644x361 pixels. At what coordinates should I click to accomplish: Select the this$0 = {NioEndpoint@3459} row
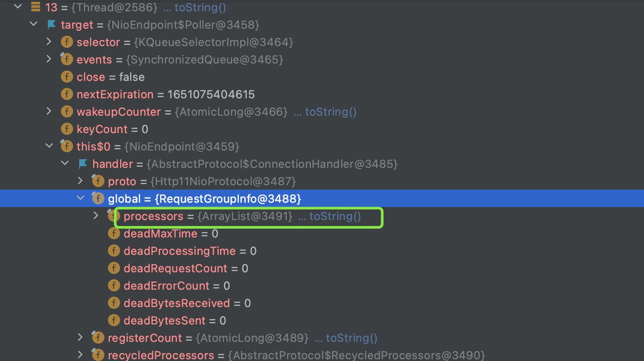pos(322,147)
